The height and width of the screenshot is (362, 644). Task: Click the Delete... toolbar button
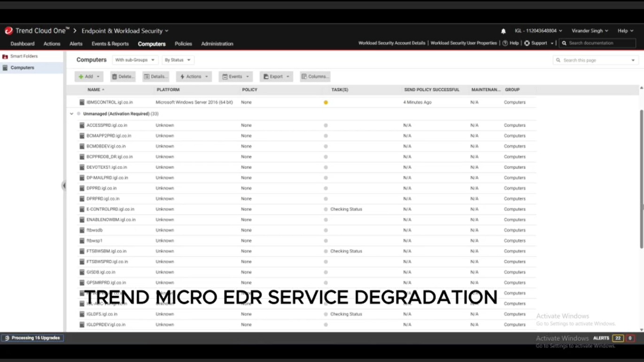tap(123, 77)
